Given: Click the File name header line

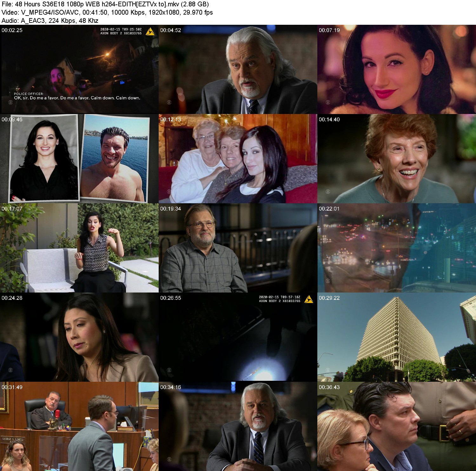Looking at the screenshot, I should pos(105,4).
